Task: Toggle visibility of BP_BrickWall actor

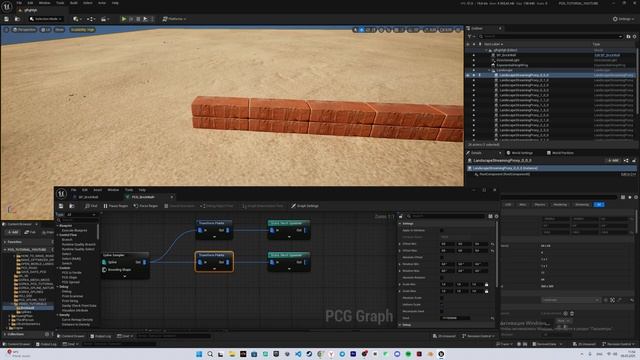Action: (473, 55)
